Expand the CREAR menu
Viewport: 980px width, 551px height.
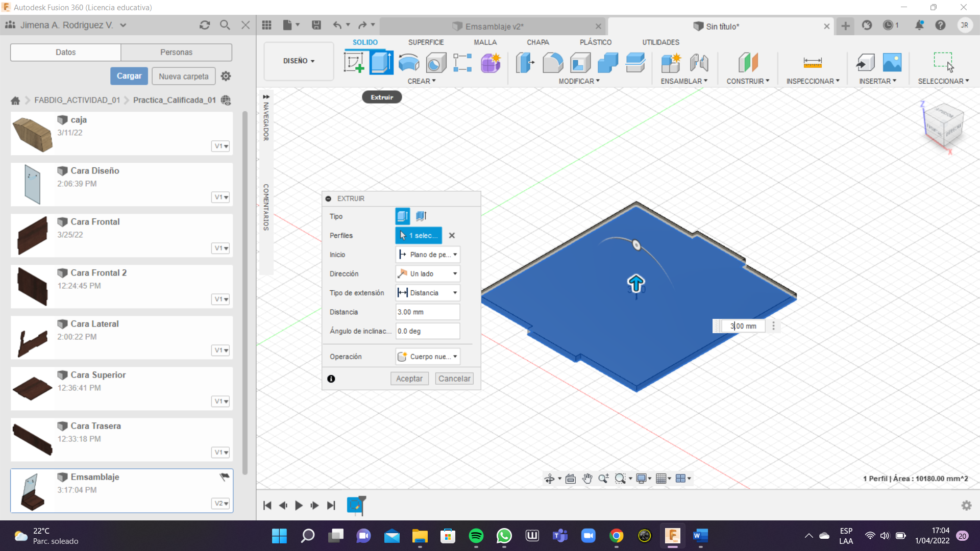[422, 81]
